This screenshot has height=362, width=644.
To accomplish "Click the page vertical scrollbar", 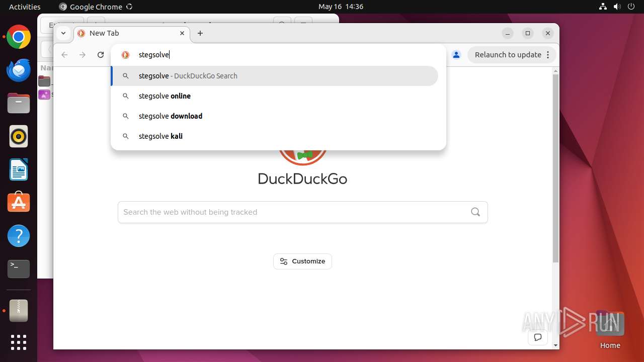I will [x=555, y=168].
